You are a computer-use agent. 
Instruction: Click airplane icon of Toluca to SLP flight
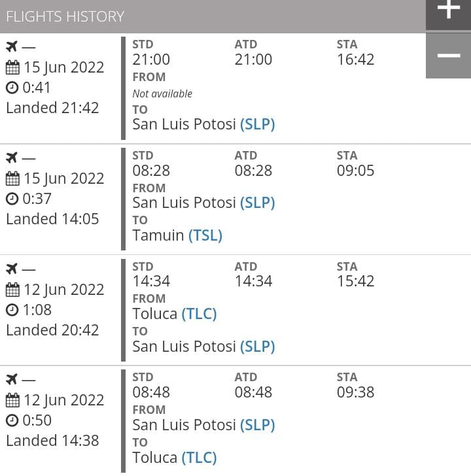pyautogui.click(x=12, y=269)
